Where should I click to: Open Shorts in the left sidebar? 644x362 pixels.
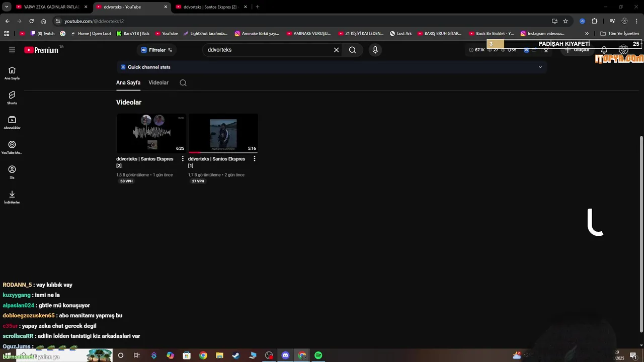(12, 98)
